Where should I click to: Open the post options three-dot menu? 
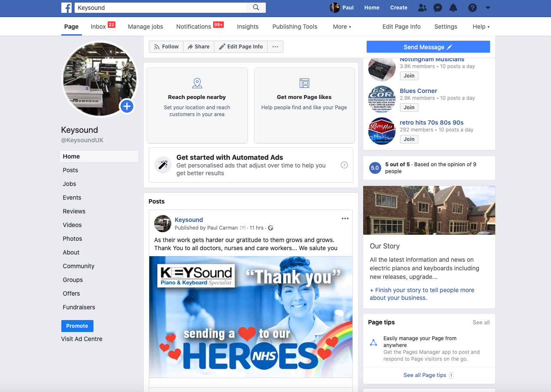point(345,218)
